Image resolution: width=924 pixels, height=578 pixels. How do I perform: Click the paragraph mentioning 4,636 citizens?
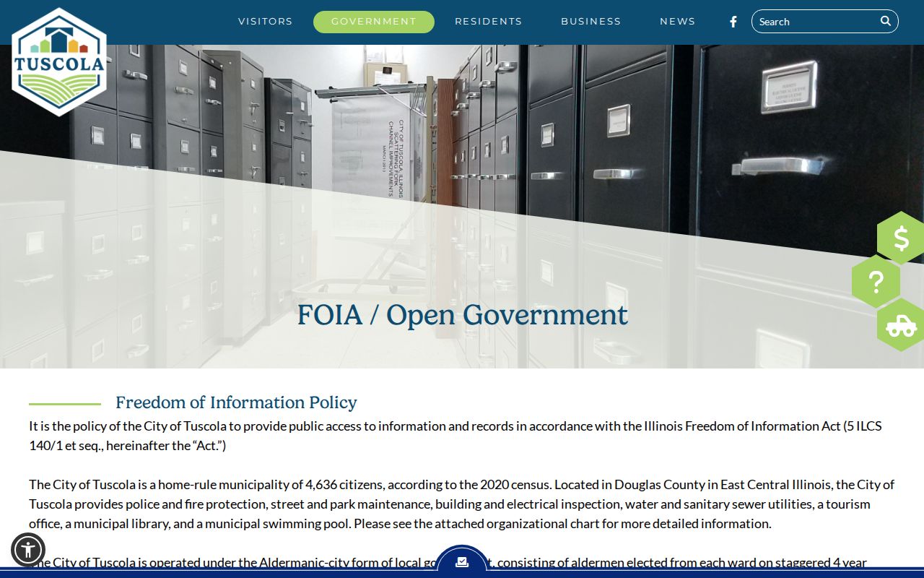(x=462, y=504)
